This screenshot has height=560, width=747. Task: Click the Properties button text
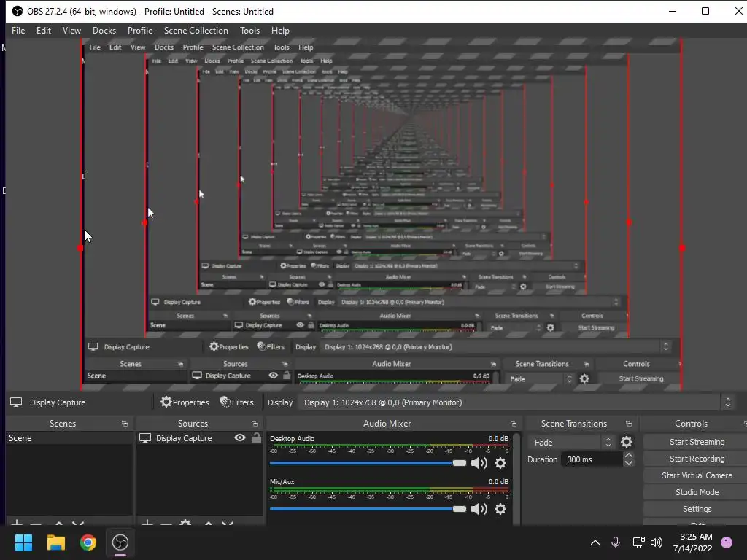point(190,402)
